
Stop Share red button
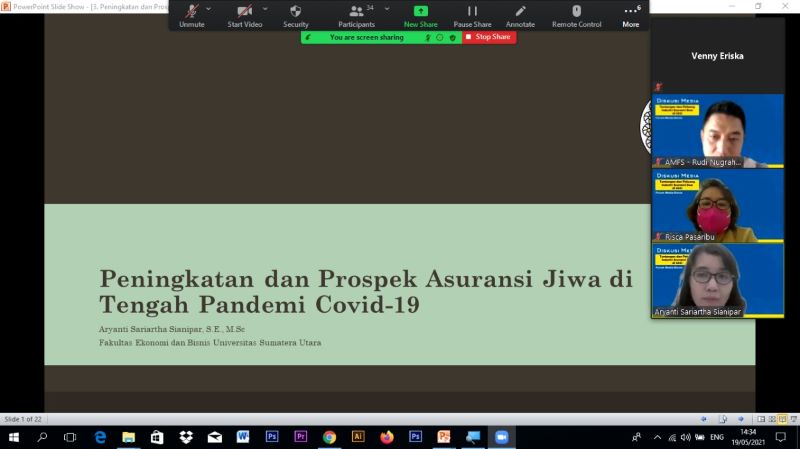point(489,37)
